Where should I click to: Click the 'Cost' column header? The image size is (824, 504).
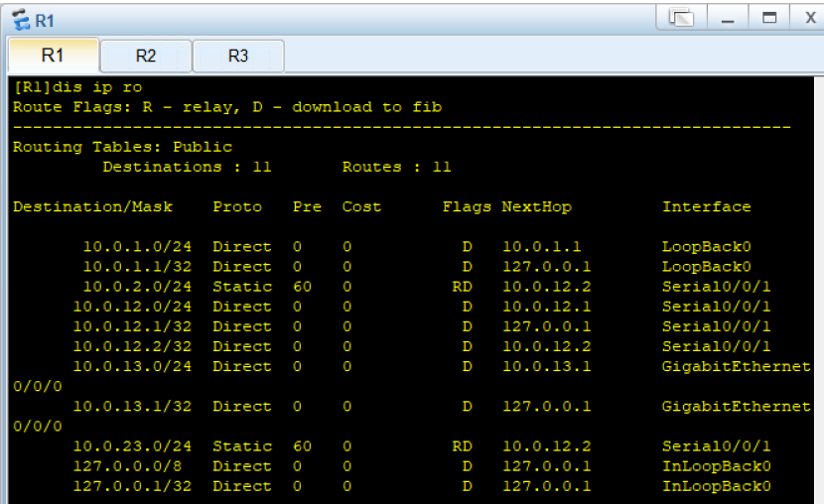pos(361,206)
